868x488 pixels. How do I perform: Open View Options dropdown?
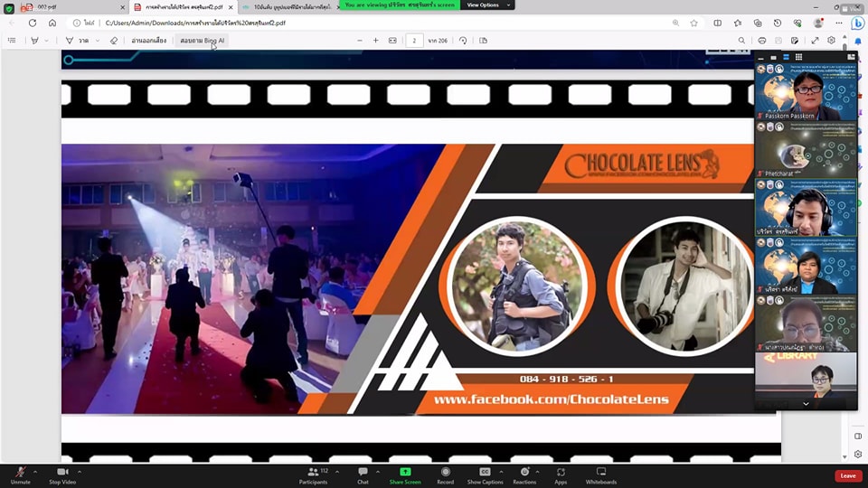coord(487,5)
